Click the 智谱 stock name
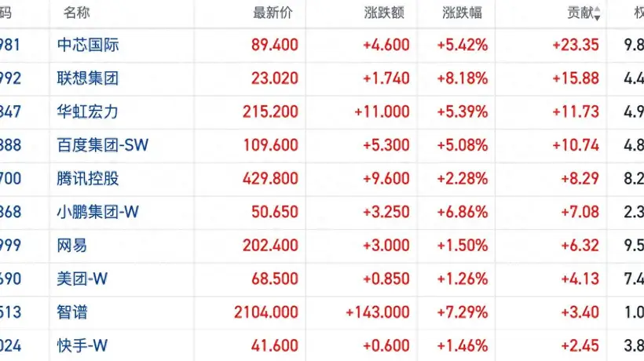 (72, 312)
